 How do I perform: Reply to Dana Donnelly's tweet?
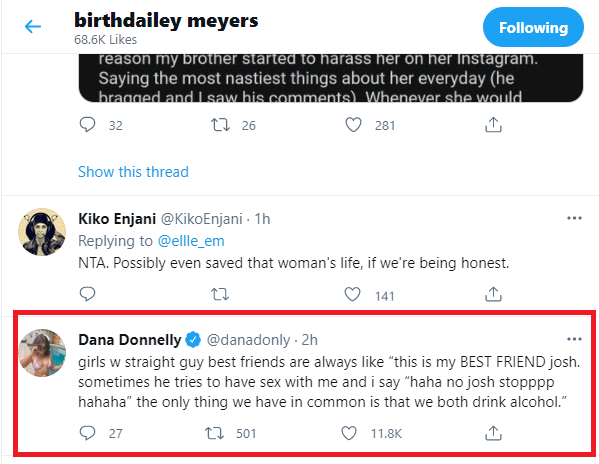click(87, 433)
